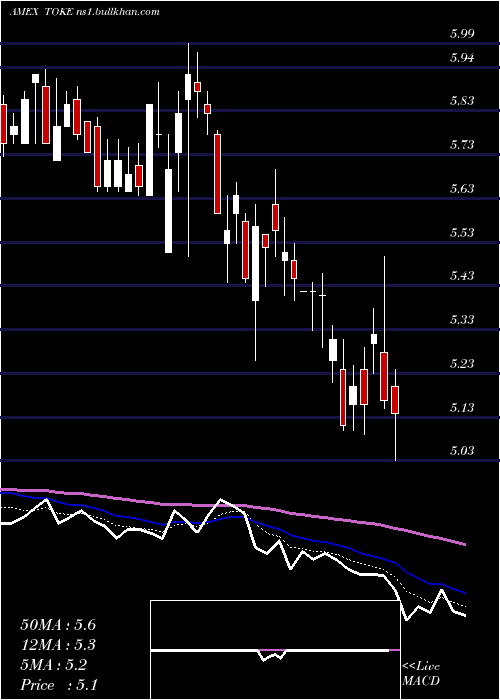Image resolution: width=500 pixels, height=700 pixels.
Task: Click the 5.99 price axis label
Action: click(x=462, y=33)
